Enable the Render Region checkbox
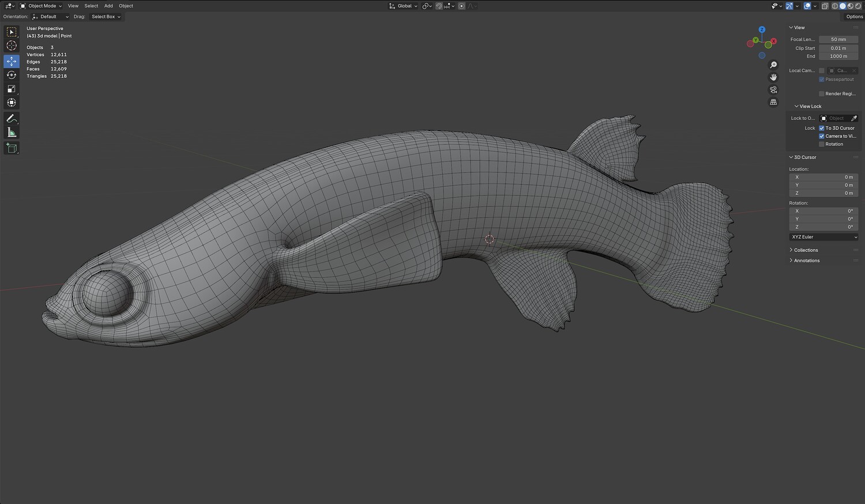 pyautogui.click(x=822, y=93)
